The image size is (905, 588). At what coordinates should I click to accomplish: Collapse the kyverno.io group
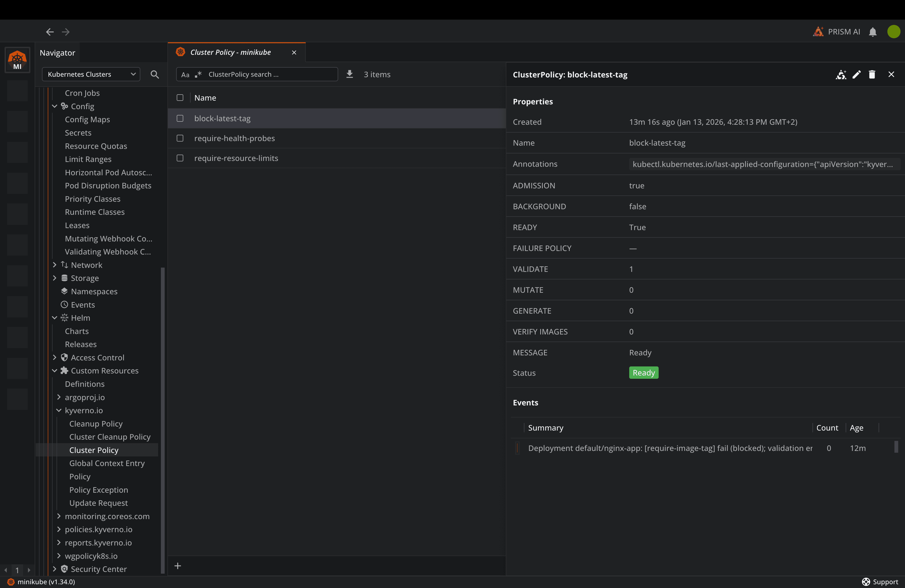[59, 410]
